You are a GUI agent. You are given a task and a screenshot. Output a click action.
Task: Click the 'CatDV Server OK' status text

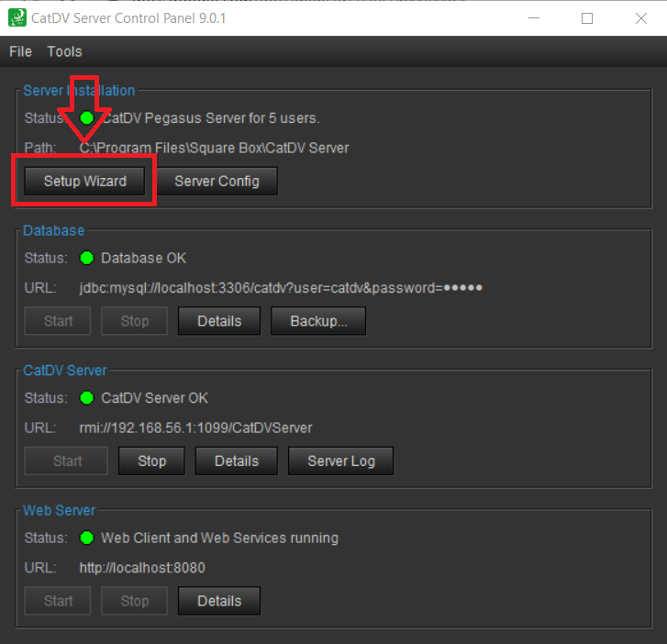(x=154, y=398)
